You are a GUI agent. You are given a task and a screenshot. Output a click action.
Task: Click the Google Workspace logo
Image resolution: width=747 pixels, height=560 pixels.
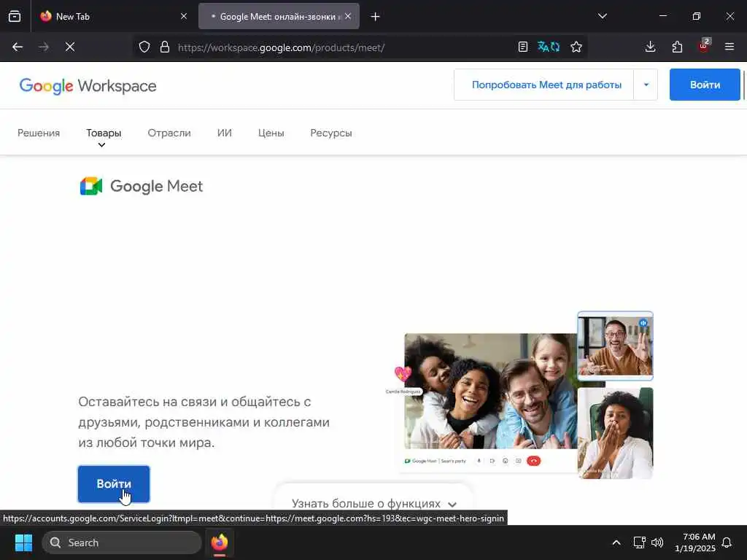(x=88, y=86)
